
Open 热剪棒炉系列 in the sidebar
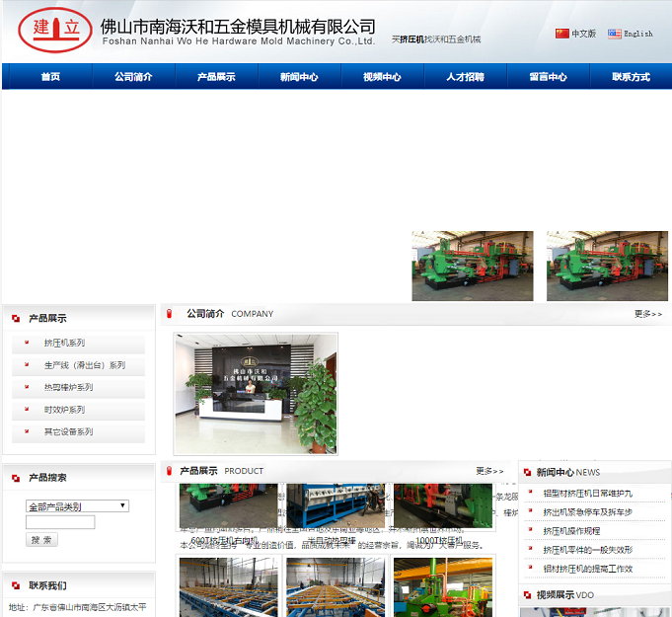[68, 387]
